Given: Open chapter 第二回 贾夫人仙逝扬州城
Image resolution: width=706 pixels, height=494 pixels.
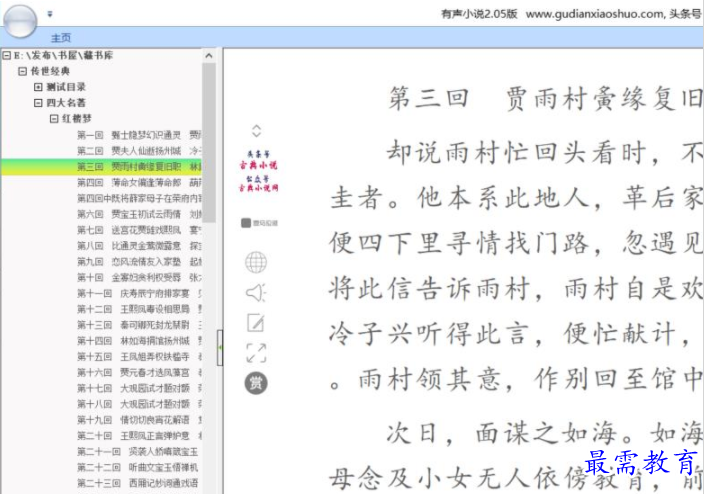Looking at the screenshot, I should coord(139,150).
